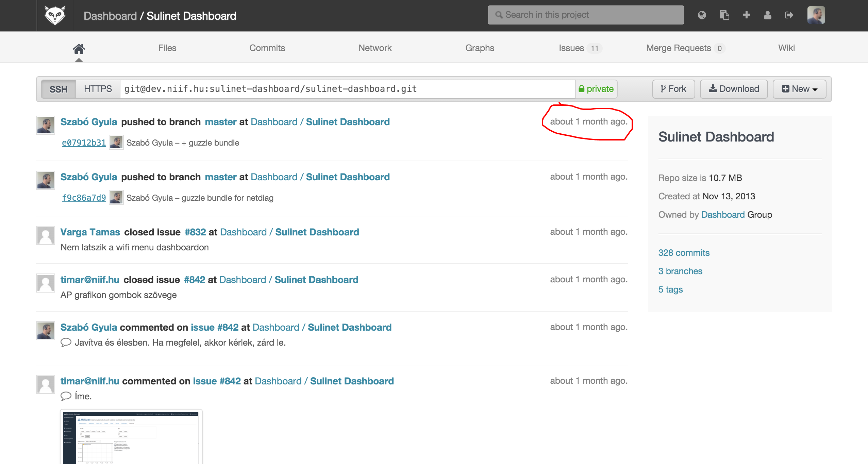Screen dimensions: 868x464
Task: Open commit f9c86a7d9
Action: coord(84,198)
